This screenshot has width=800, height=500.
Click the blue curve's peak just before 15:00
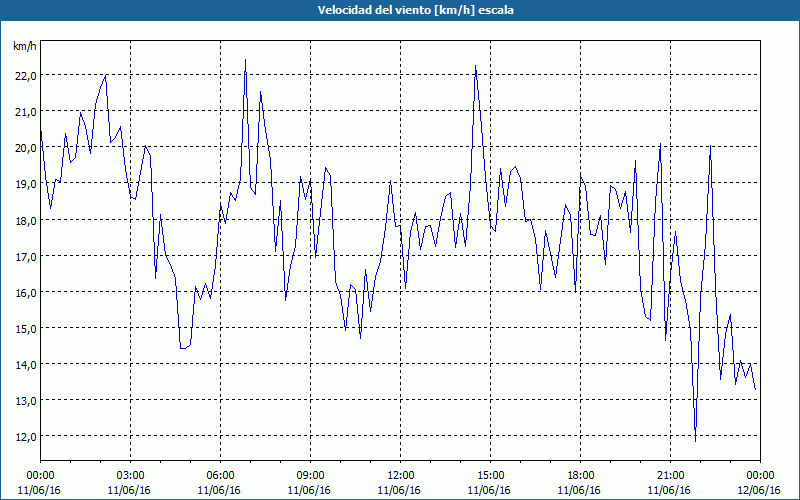pos(476,66)
